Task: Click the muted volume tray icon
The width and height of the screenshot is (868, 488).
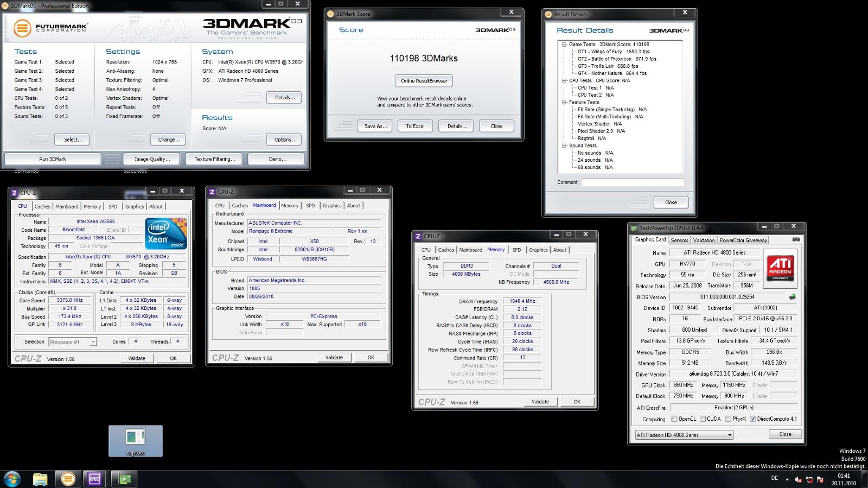Action: (x=798, y=479)
